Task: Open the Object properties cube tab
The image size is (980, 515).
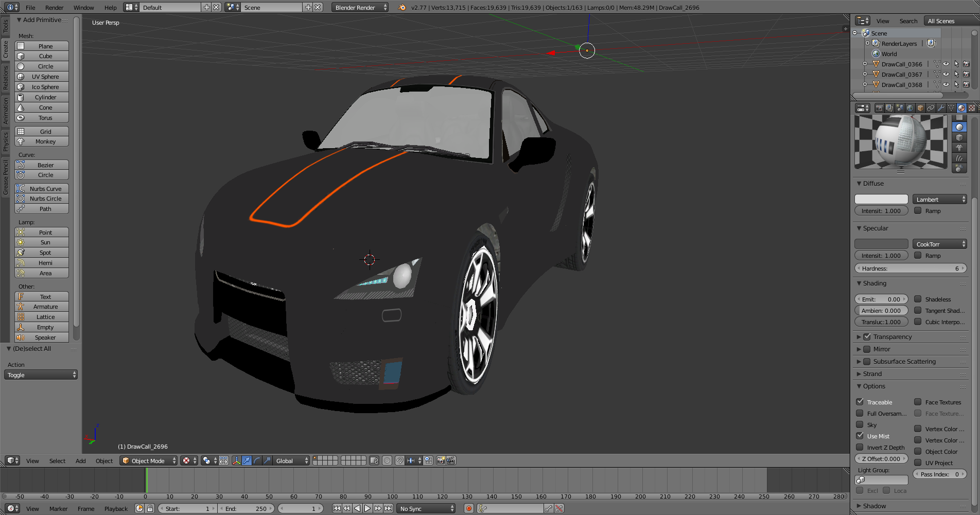Action: click(920, 108)
